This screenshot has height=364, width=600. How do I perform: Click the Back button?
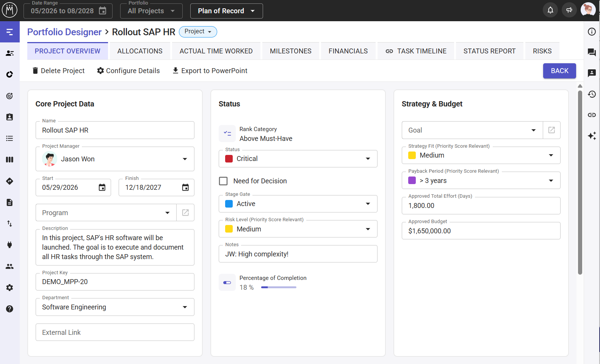pos(559,71)
